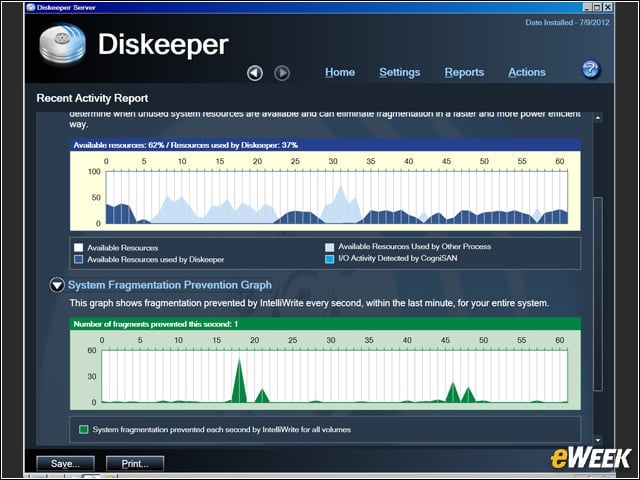Click 'Available Resources used by Diskeeper' label

tap(156, 260)
